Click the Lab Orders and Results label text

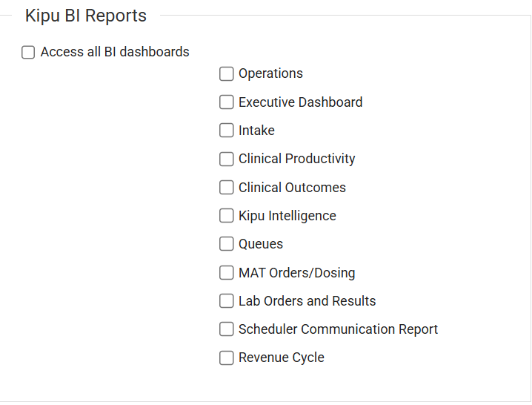307,301
